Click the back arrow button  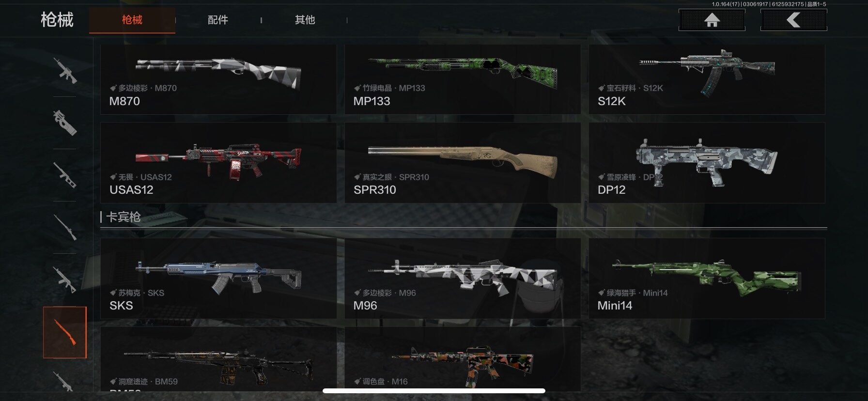click(x=793, y=20)
